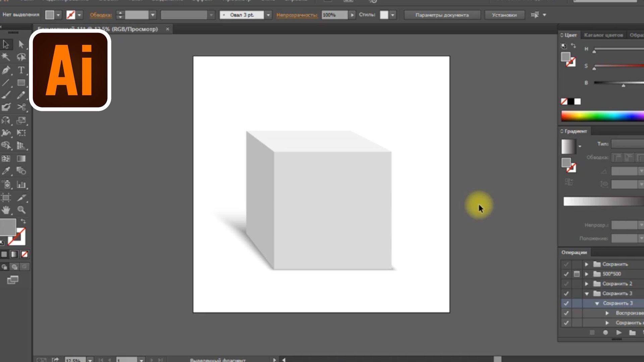The image size is (644, 362).
Task: Switch to the Каталог цветов tab
Action: click(603, 35)
